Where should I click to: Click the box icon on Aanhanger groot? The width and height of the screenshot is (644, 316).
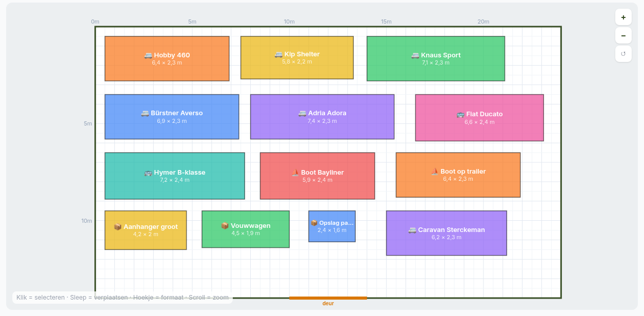pos(117,227)
